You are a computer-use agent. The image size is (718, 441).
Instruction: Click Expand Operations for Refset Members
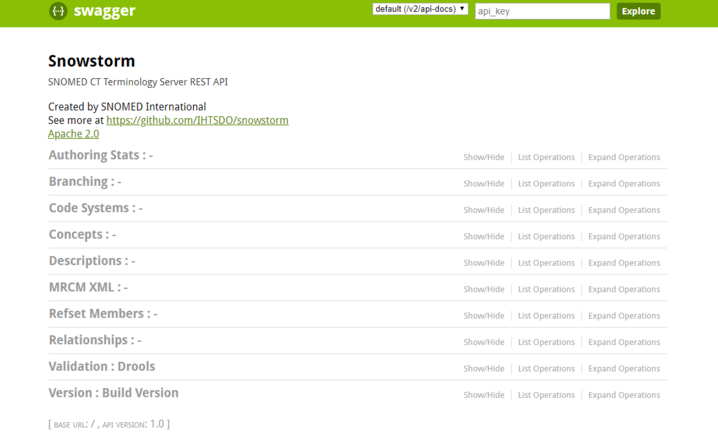624,316
